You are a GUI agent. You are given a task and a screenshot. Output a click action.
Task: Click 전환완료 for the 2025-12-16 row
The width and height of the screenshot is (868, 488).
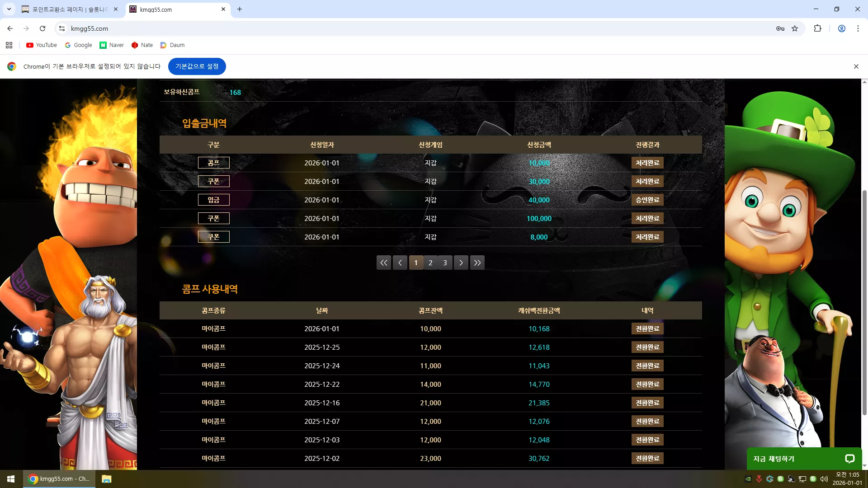[x=647, y=403]
